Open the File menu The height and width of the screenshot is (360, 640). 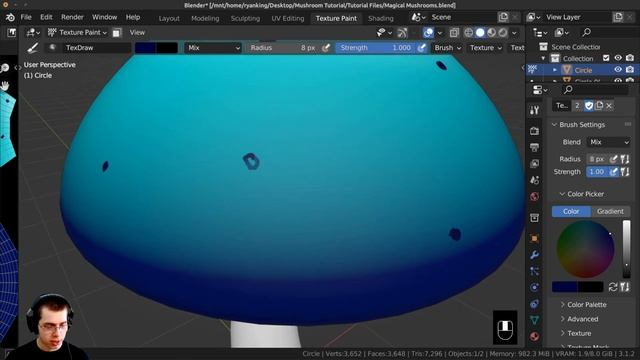pyautogui.click(x=26, y=17)
